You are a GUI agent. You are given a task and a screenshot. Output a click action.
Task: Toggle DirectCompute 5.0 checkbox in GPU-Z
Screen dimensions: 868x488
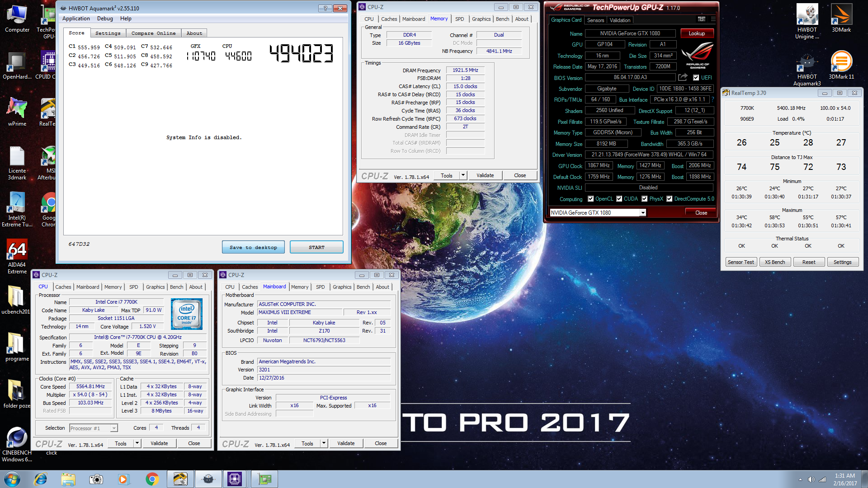[x=669, y=199]
